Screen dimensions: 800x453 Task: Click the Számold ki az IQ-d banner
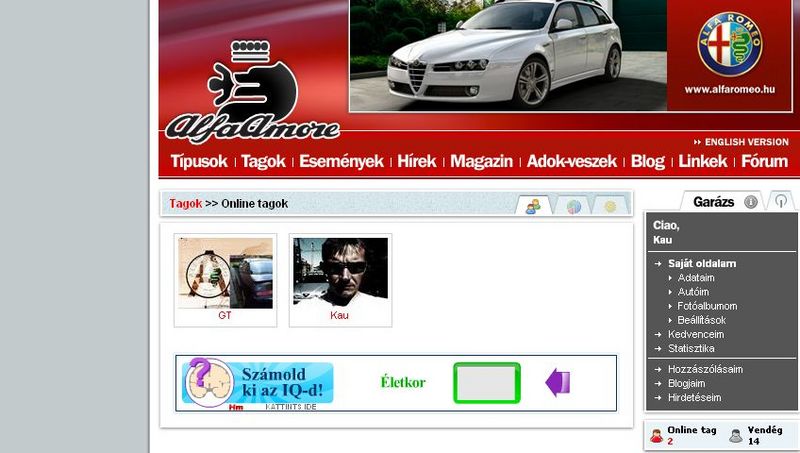tap(283, 383)
